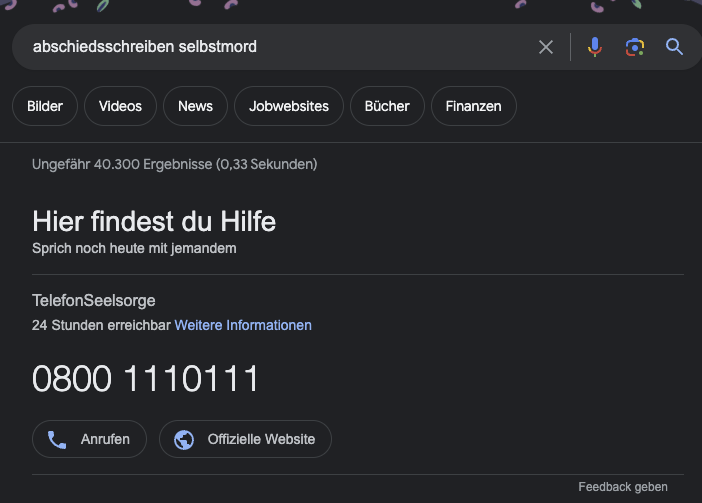
Task: Open Google Lens image search
Action: point(634,47)
